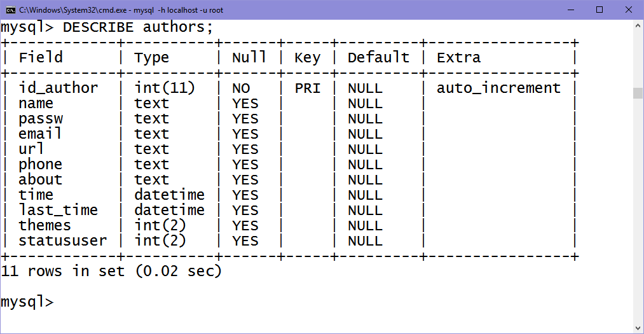The image size is (644, 334).
Task: Open the cmd.exe system menu icon
Action: pyautogui.click(x=10, y=10)
